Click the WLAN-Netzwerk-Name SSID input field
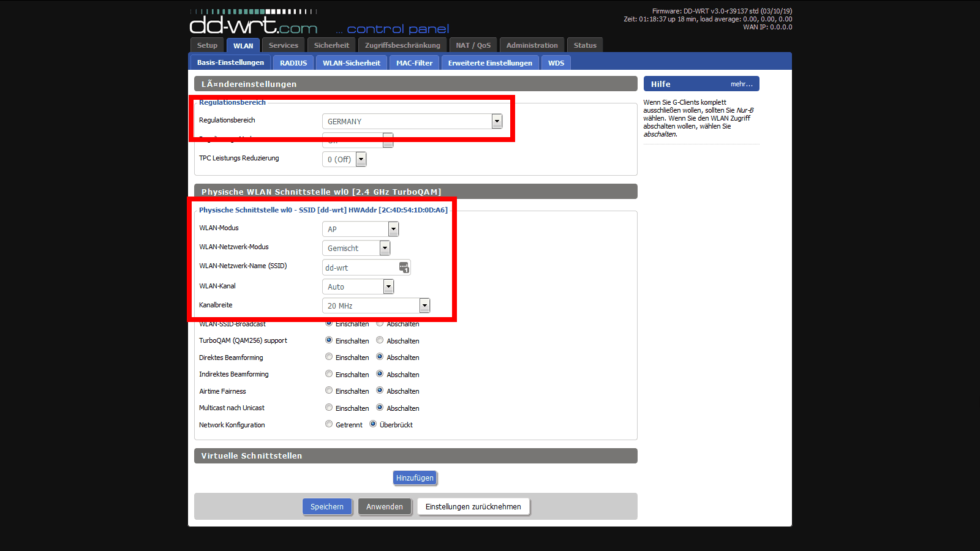The height and width of the screenshot is (551, 980). pyautogui.click(x=366, y=268)
